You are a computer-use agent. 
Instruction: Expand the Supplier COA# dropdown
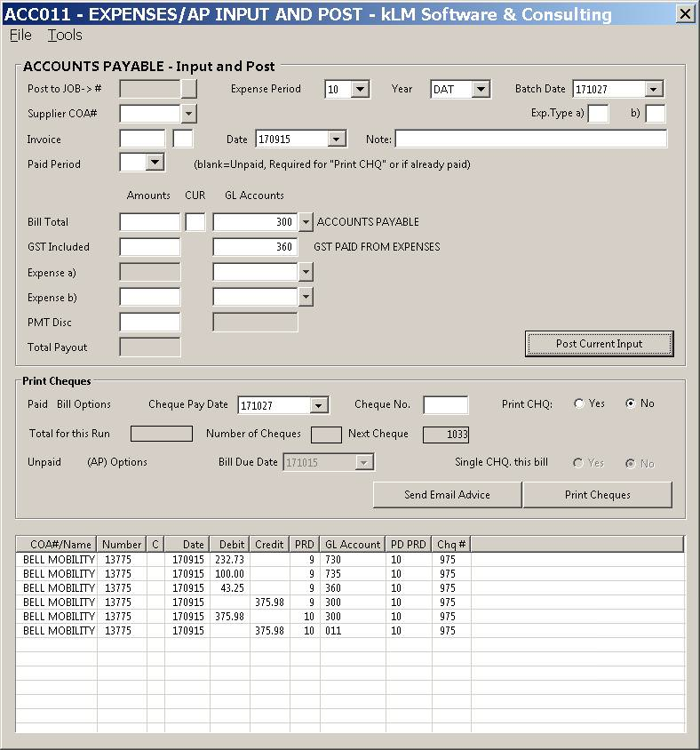[x=189, y=114]
